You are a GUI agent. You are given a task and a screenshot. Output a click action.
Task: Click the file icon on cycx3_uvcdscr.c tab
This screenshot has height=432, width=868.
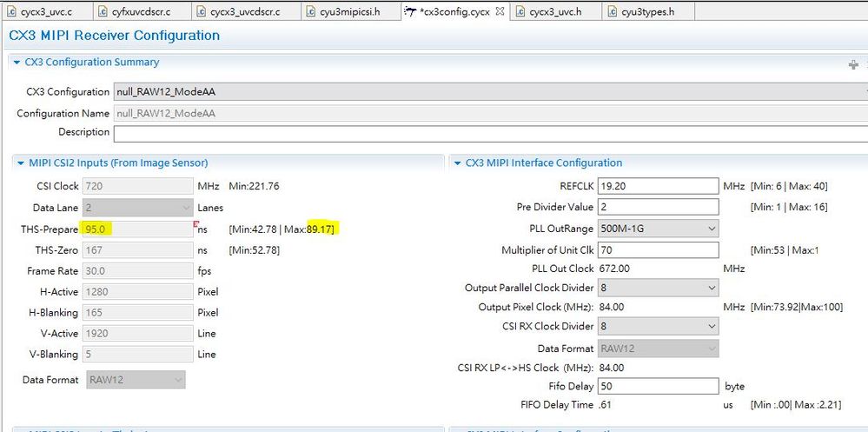click(x=202, y=11)
